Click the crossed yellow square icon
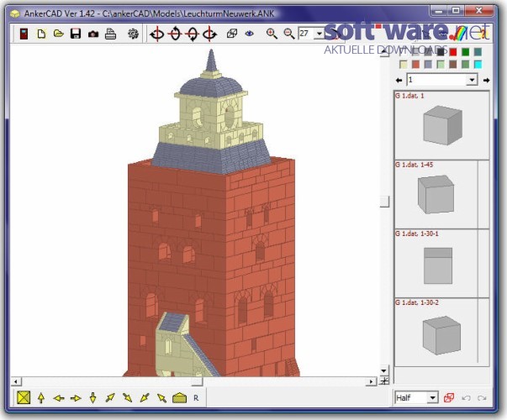 pos(24,397)
